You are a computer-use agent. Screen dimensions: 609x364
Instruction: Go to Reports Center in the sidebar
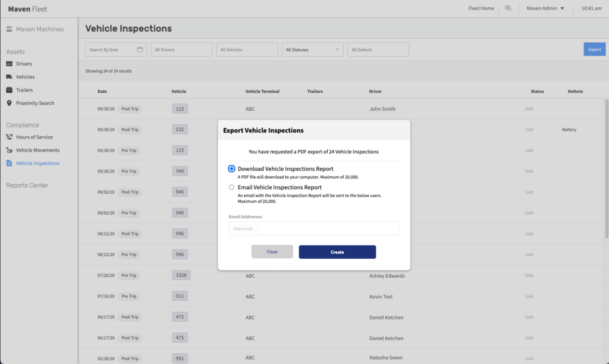point(27,186)
